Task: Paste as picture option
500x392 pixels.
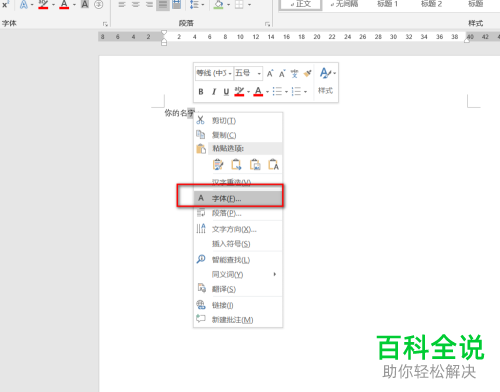Action: pyautogui.click(x=255, y=165)
